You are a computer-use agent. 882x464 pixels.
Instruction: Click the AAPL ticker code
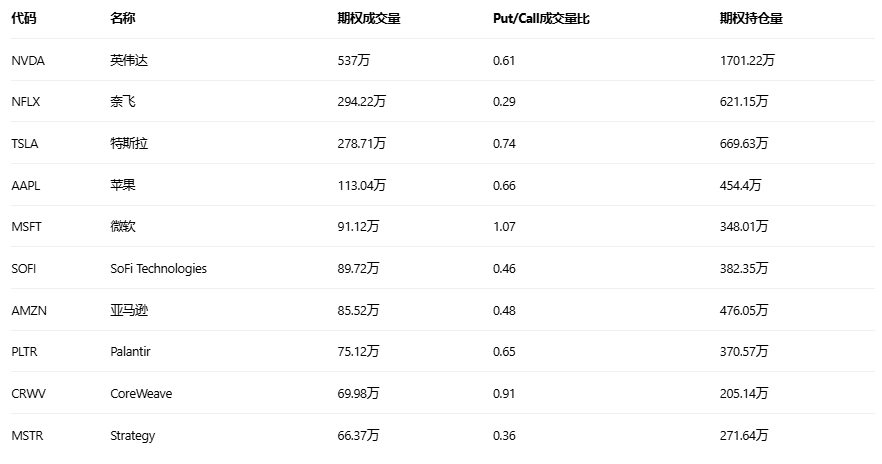click(26, 185)
